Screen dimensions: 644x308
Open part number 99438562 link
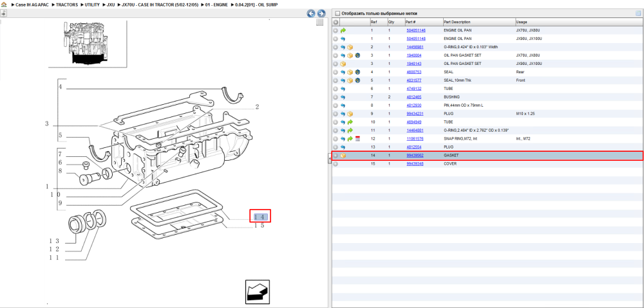[x=415, y=156]
